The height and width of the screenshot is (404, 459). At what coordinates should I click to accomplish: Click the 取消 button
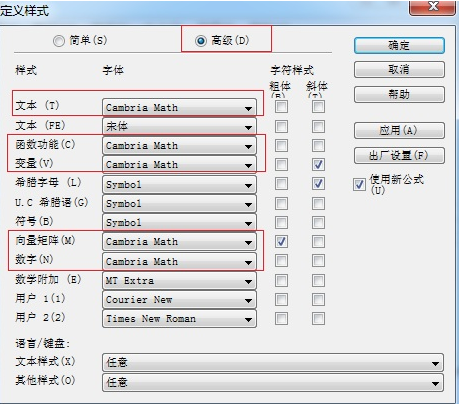399,69
